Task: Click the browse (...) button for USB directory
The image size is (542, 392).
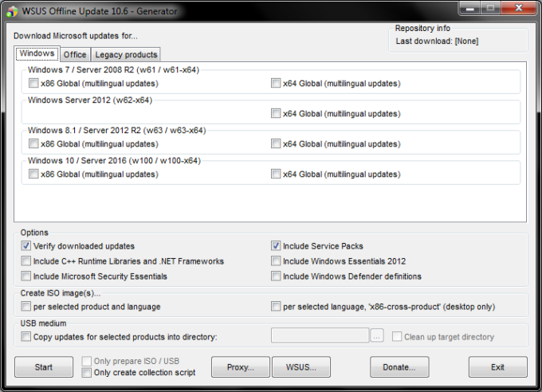Action: [x=377, y=335]
